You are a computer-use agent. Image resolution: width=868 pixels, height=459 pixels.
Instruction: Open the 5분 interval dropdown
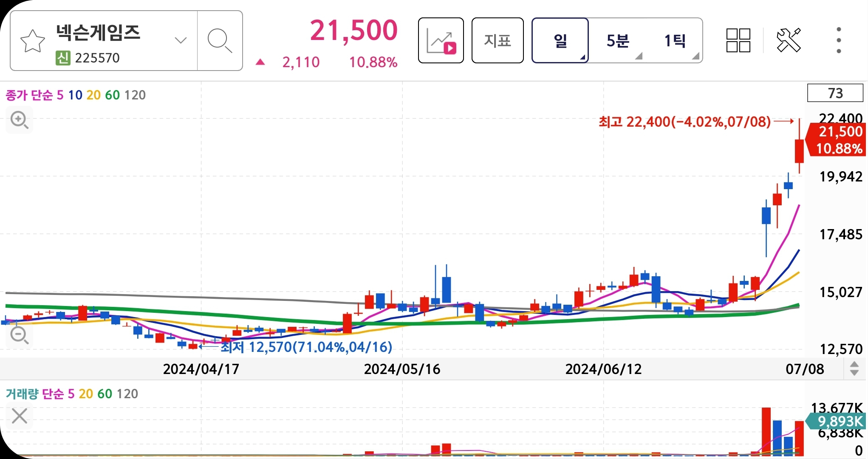618,41
